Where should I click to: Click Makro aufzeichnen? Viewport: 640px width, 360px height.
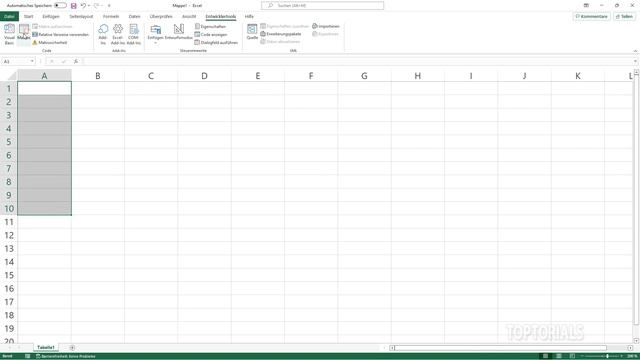(x=52, y=27)
